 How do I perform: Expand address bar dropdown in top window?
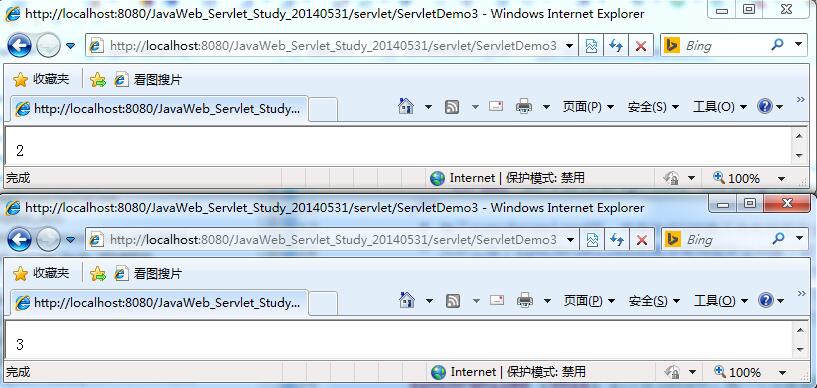click(x=570, y=46)
